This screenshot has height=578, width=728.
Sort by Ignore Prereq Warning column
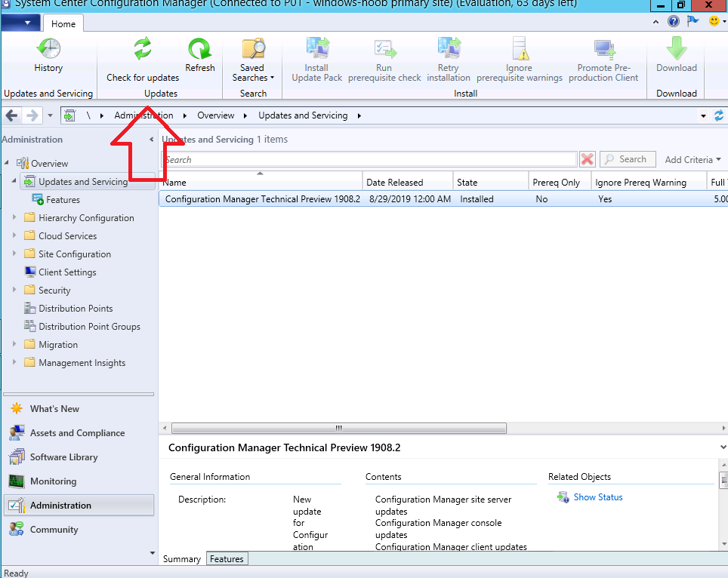pos(649,183)
